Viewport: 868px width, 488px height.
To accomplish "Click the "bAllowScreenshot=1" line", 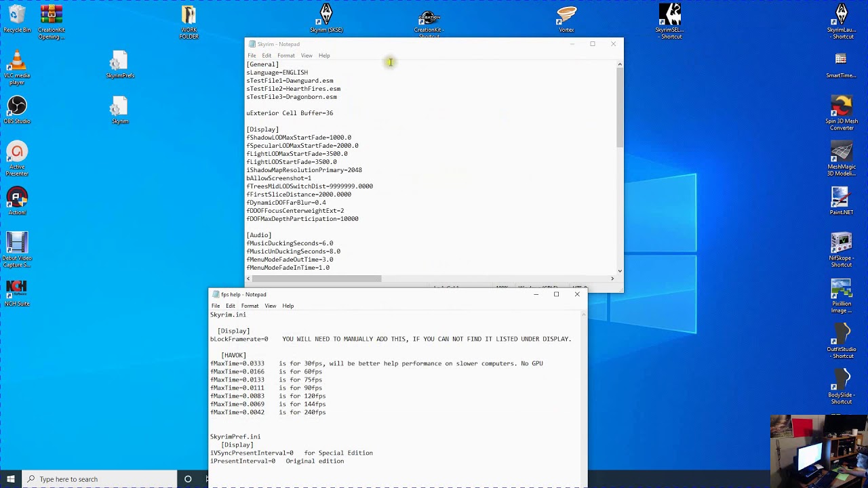I will coord(279,178).
